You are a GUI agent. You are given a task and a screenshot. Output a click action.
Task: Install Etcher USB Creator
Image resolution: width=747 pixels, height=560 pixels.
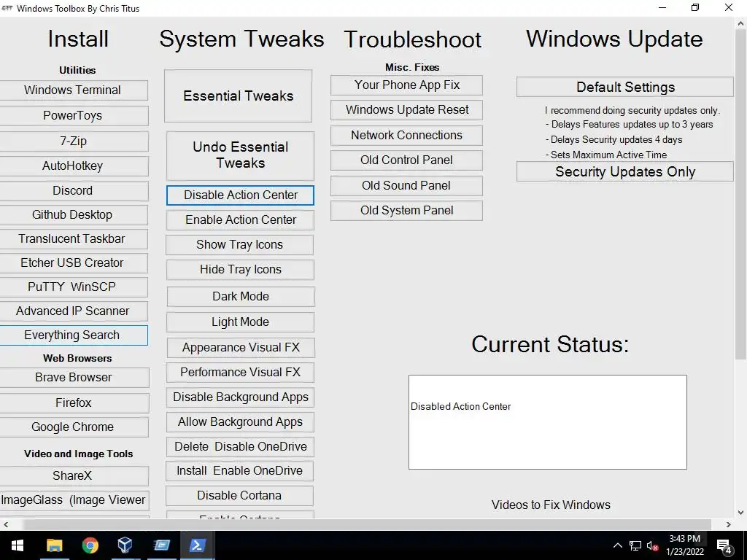point(72,262)
